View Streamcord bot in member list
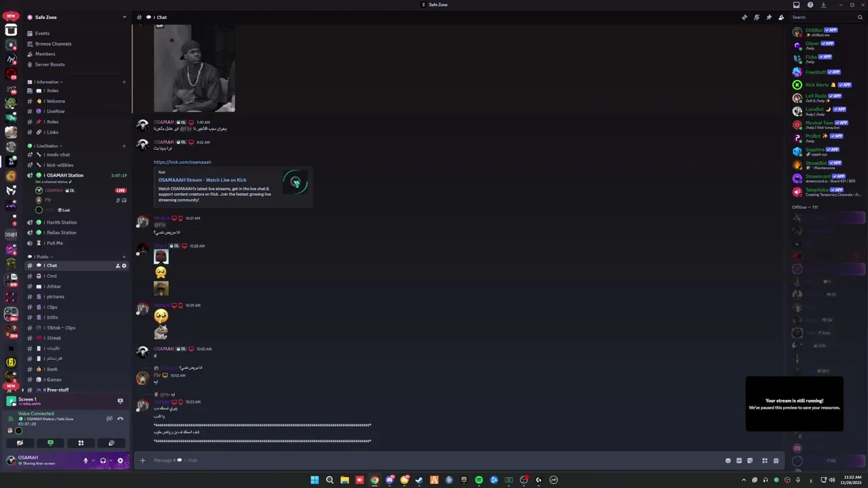 point(827,178)
